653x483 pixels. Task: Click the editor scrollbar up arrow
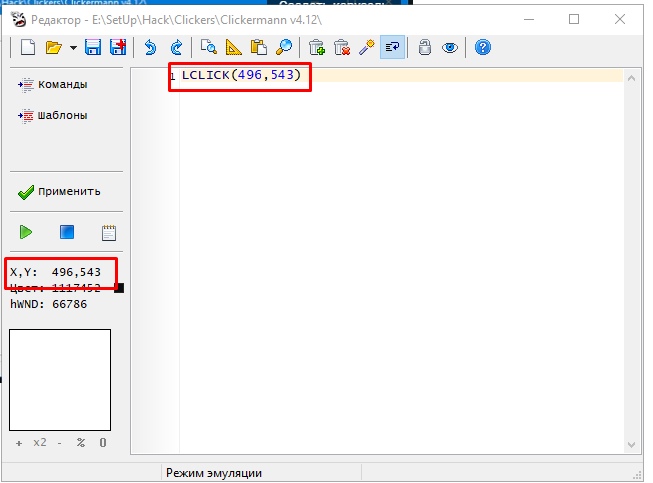tap(631, 78)
